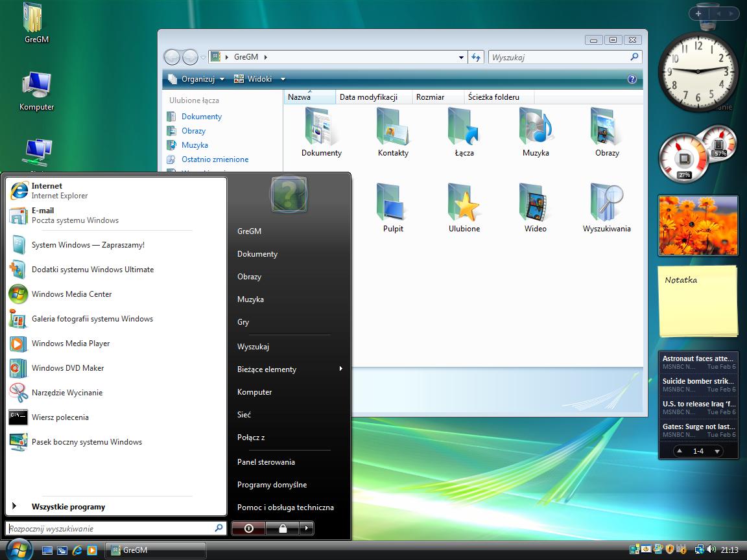
Task: Expand Bieżące elementy submenu
Action: pos(289,369)
